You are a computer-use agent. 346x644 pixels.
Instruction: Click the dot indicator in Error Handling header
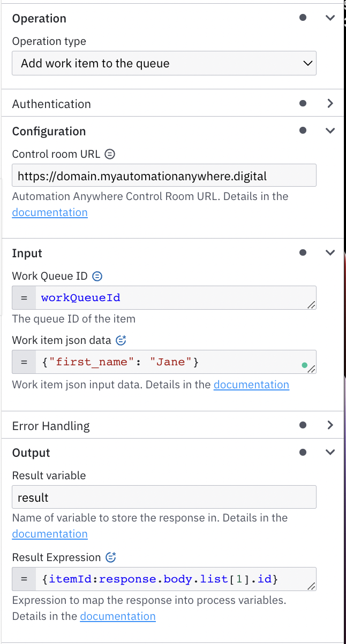(x=303, y=425)
